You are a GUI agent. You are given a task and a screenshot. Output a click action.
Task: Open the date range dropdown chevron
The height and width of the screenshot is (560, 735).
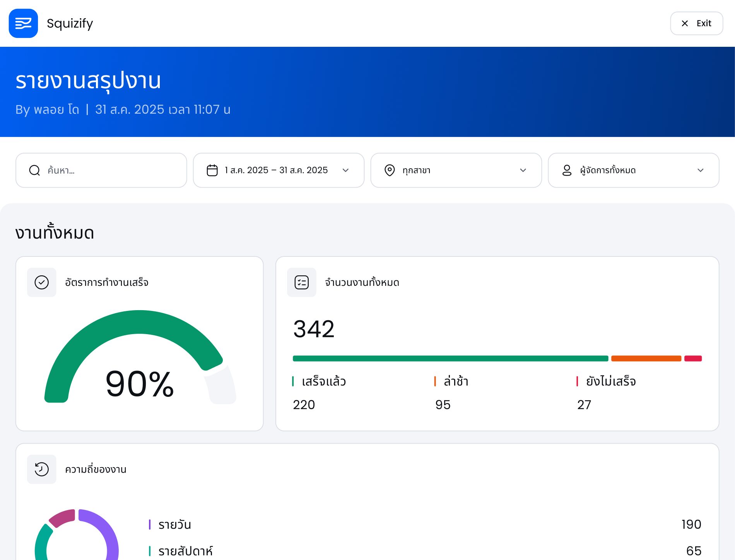[x=345, y=170]
